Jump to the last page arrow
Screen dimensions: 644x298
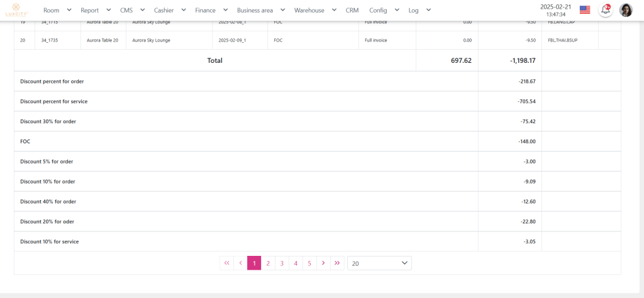coord(338,263)
